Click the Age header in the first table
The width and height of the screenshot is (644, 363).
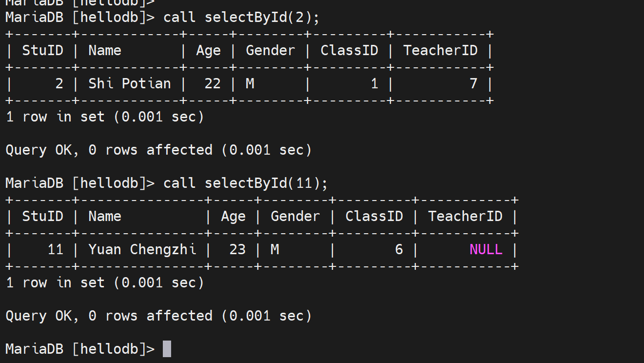(x=208, y=51)
